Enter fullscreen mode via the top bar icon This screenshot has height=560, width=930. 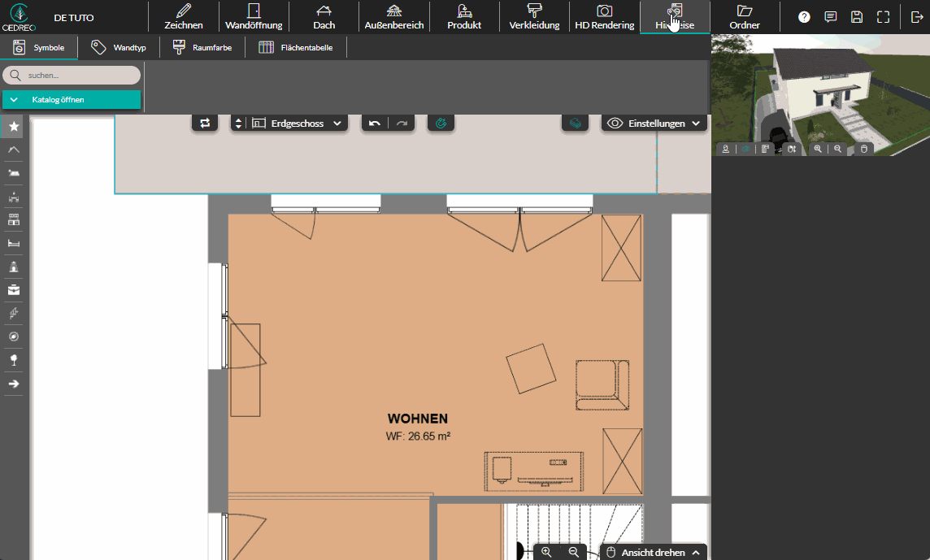pyautogui.click(x=883, y=17)
